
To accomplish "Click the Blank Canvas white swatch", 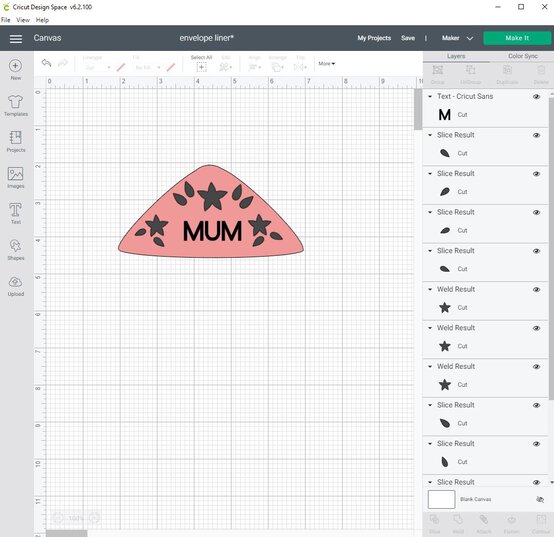I will click(441, 500).
